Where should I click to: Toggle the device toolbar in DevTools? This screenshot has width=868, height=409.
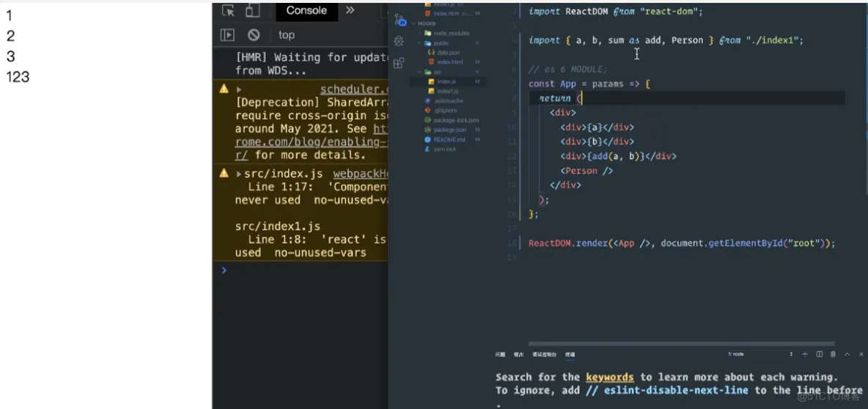tap(253, 10)
